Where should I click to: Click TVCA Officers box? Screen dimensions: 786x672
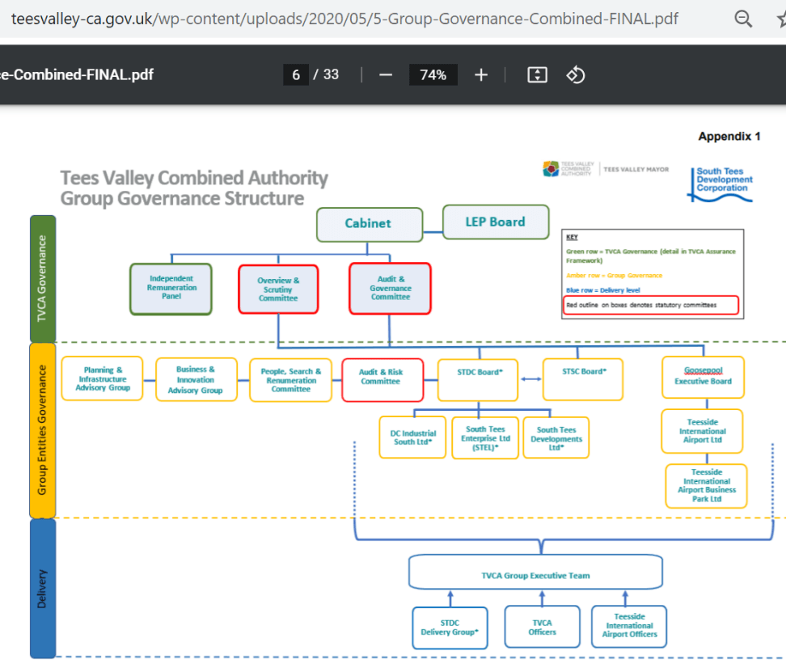(x=543, y=628)
